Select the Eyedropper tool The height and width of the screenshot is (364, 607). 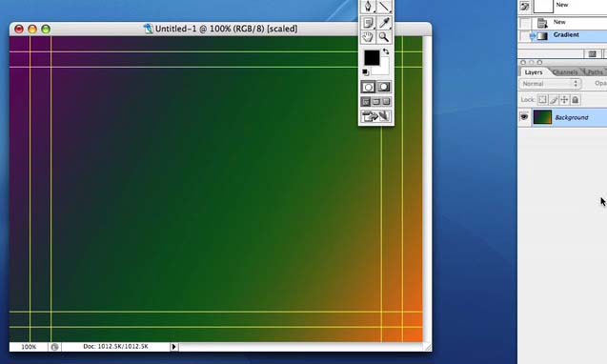click(384, 23)
